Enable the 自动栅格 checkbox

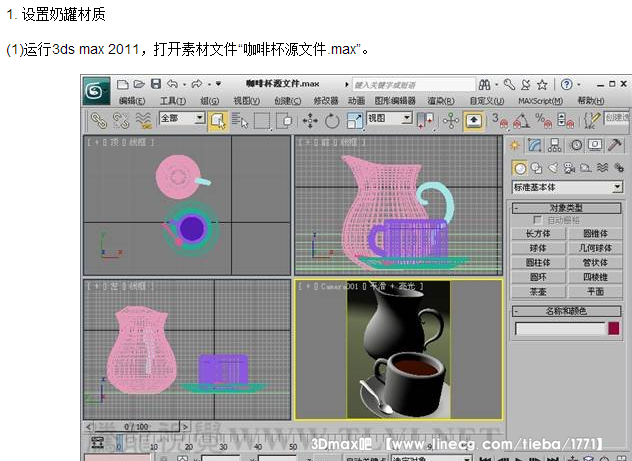(536, 220)
